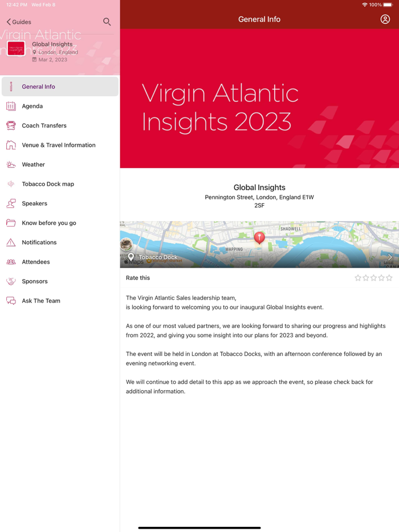
Task: Select General Info menu label
Action: click(38, 87)
